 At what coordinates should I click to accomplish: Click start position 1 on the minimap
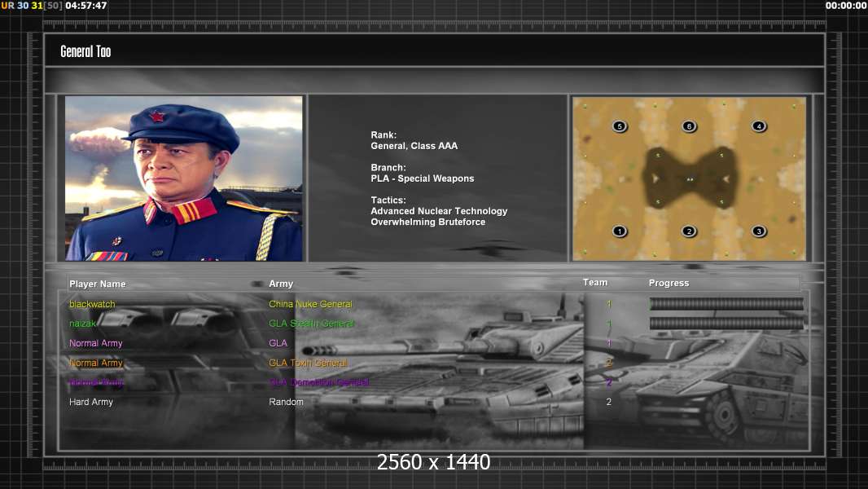620,231
